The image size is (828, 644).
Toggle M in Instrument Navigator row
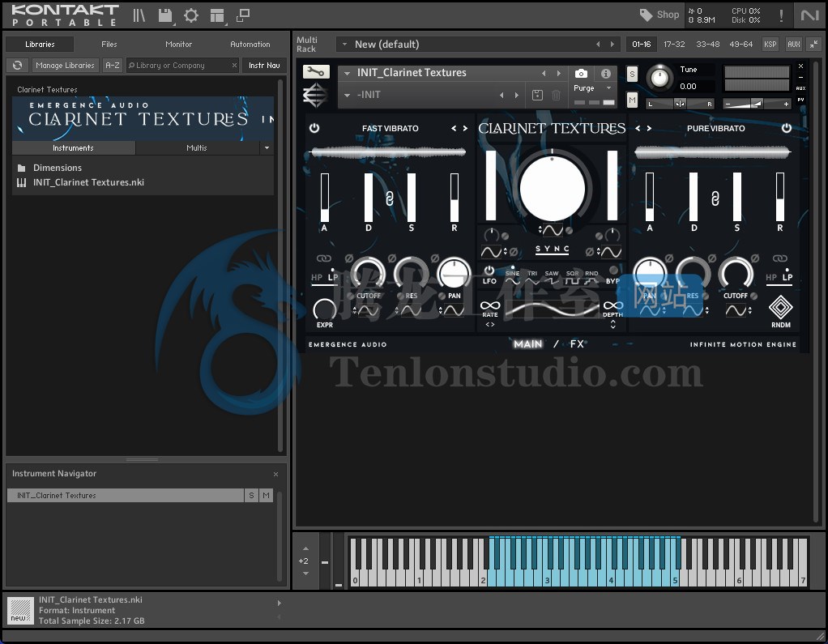tap(266, 495)
